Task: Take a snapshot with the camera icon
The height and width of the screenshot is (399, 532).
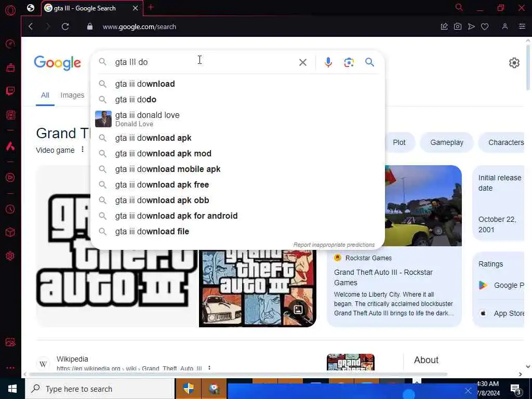Action: (457, 26)
